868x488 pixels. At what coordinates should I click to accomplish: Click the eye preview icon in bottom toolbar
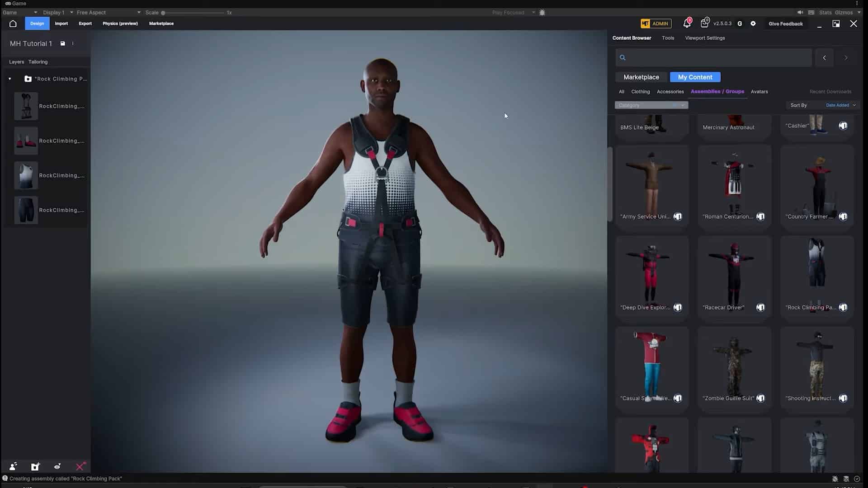coord(57,466)
